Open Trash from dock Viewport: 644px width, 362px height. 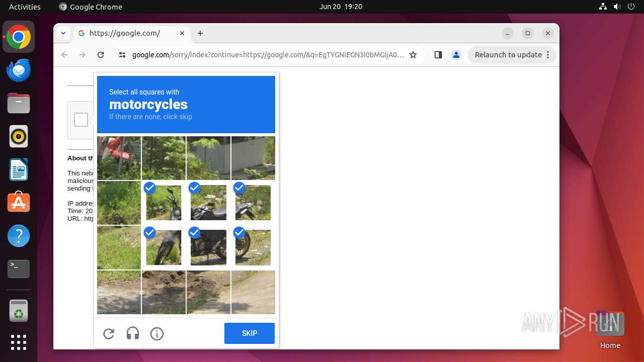point(19,311)
